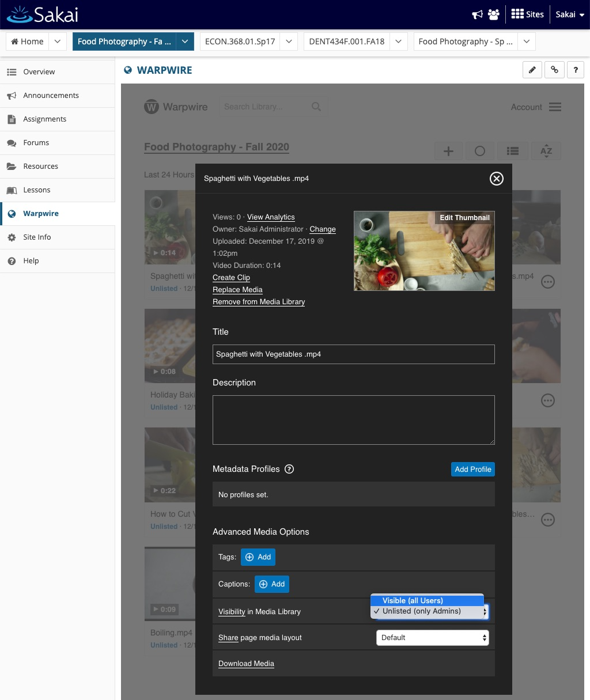Click the Visibility link label

tap(232, 612)
